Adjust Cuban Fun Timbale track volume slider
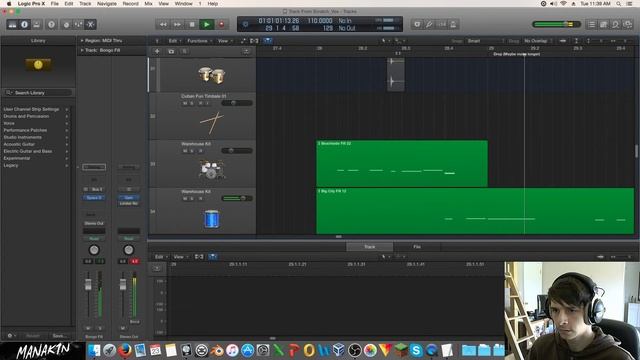The height and width of the screenshot is (360, 640). point(237,103)
